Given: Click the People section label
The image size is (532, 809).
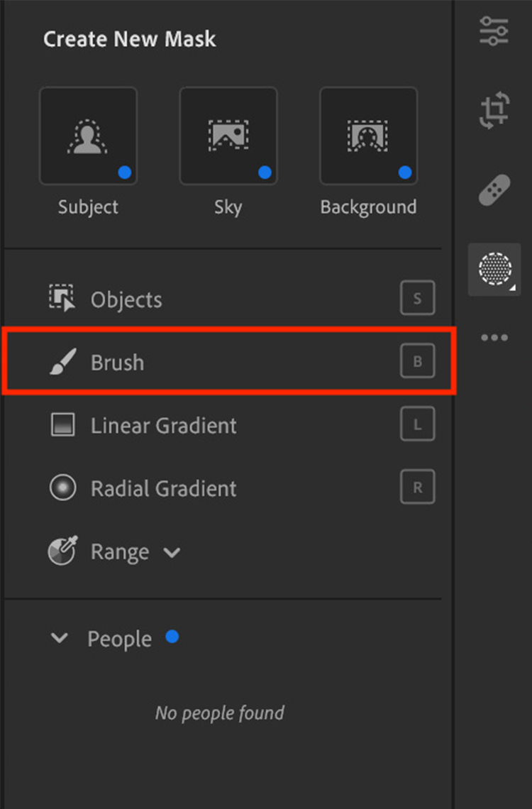Looking at the screenshot, I should [119, 639].
